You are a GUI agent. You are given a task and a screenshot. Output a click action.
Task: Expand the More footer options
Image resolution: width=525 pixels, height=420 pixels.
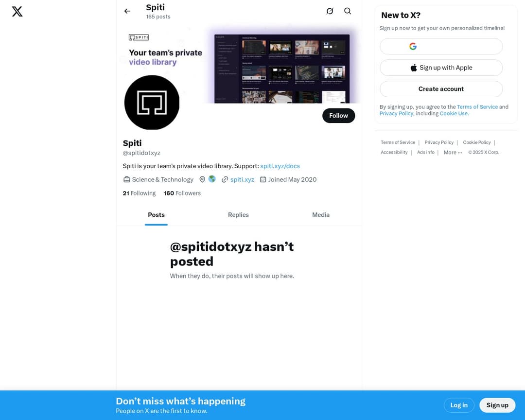pyautogui.click(x=453, y=152)
